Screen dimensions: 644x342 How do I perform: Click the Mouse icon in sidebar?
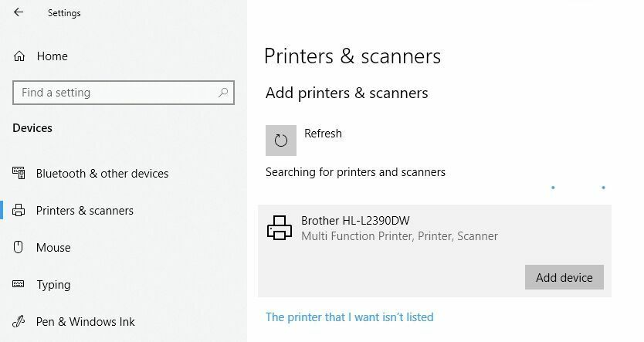[19, 247]
